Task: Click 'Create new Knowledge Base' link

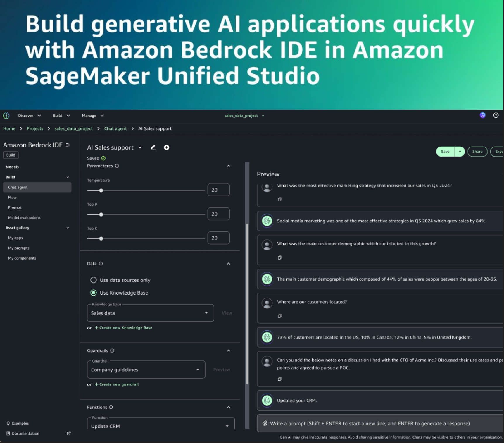Action: click(x=123, y=328)
